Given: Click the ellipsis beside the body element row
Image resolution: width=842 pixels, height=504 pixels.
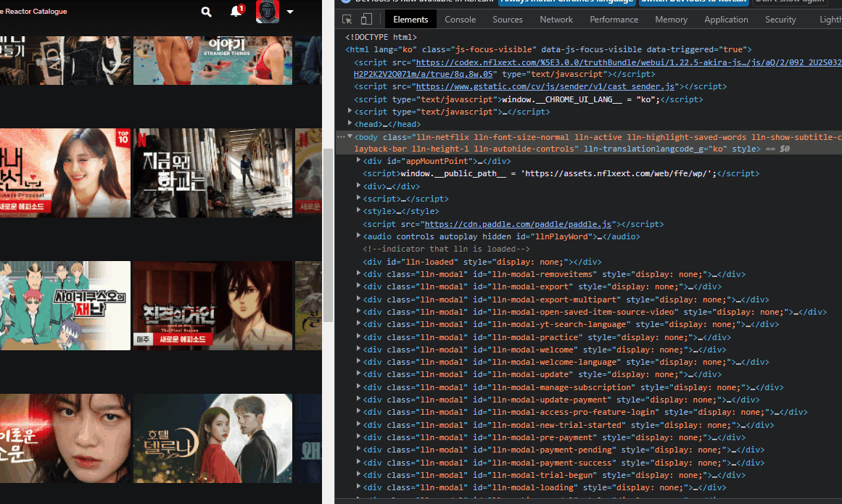Looking at the screenshot, I should click(x=341, y=137).
